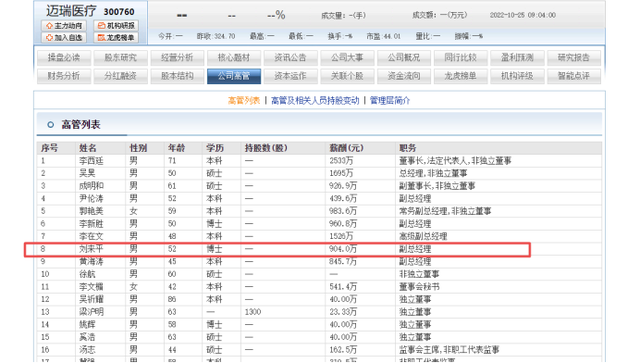The height and width of the screenshot is (363, 640).
Task: Click the 薪酬(元) column header
Action: [347, 148]
